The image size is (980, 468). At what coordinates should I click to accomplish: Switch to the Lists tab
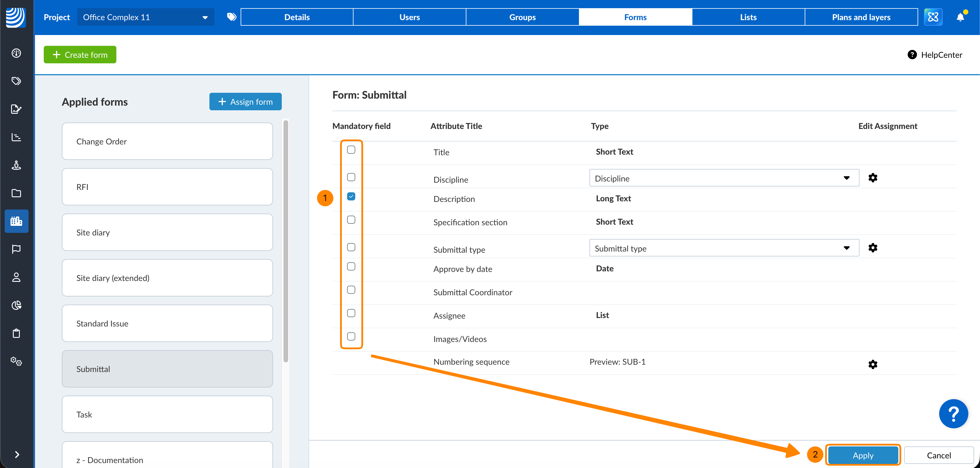748,17
